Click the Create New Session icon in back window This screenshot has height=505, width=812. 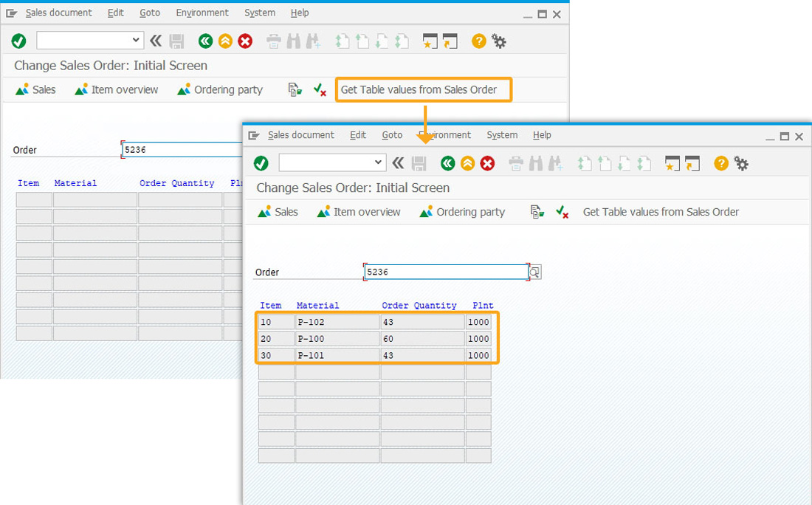[x=430, y=41]
